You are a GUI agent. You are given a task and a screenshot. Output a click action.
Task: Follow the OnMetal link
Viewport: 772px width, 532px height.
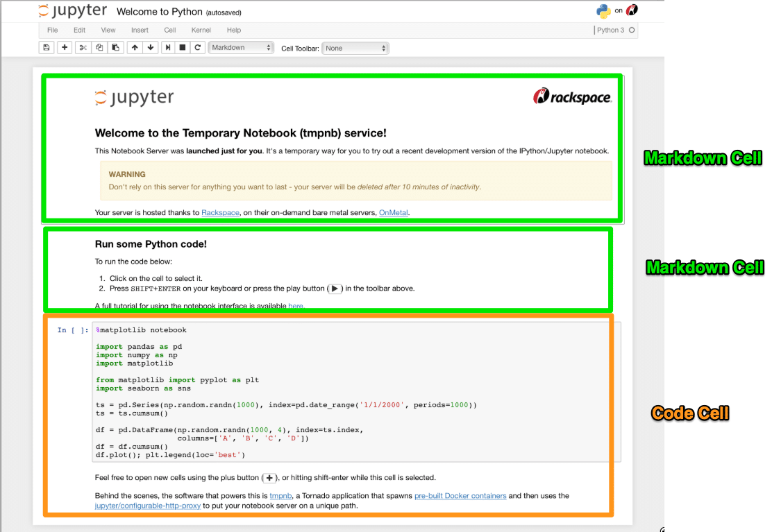point(393,212)
